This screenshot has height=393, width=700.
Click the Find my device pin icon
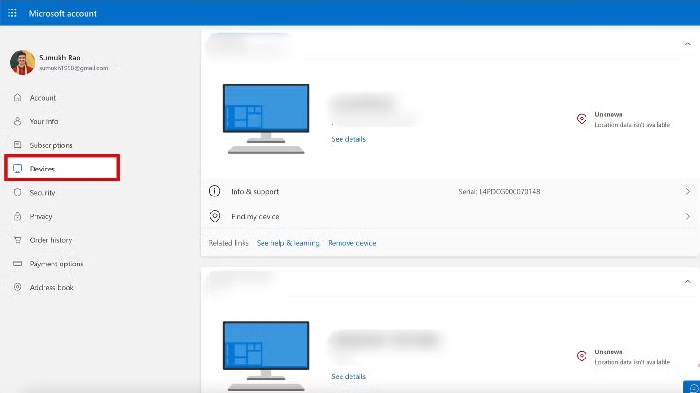[x=215, y=216]
